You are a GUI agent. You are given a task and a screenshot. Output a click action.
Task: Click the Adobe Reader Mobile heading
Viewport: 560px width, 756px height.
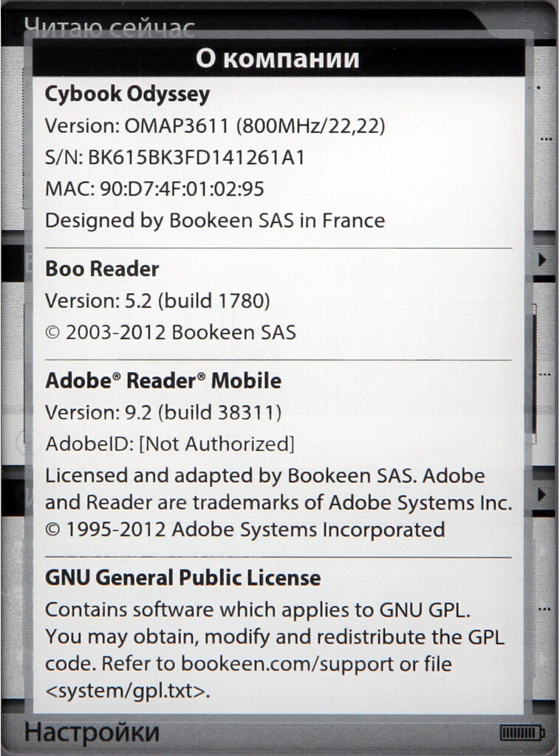163,381
